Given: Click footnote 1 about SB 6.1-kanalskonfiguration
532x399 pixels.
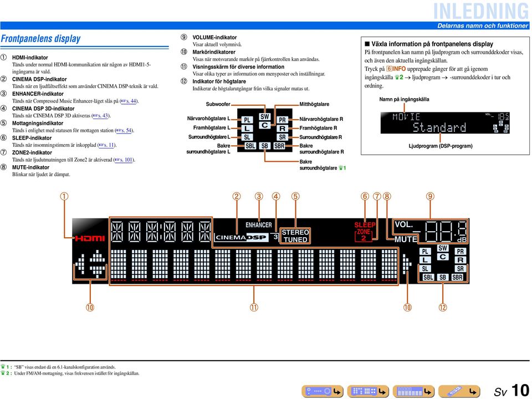Looking at the screenshot, I should click(x=58, y=367).
